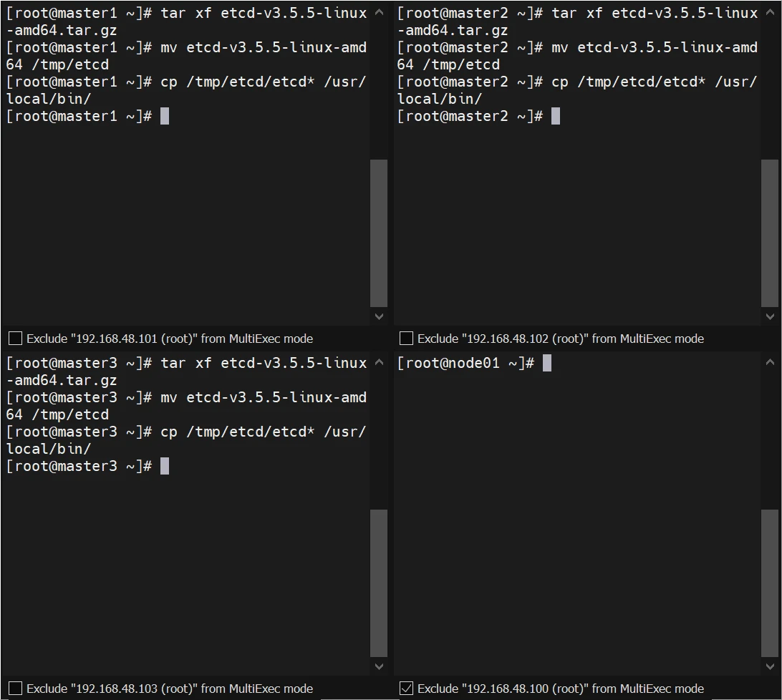Screen dimensions: 782x700
Task: Select the master2 terminal scrollbar thumb
Action: (770, 233)
